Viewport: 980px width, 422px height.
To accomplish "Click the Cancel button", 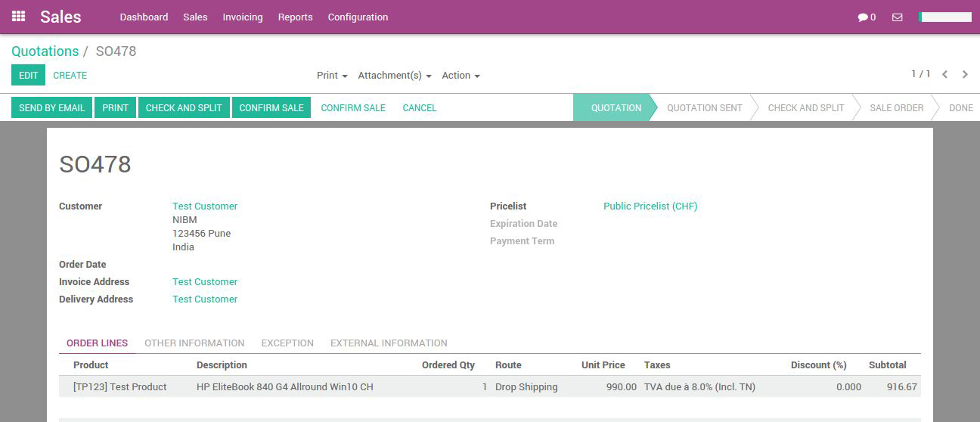I will 420,107.
